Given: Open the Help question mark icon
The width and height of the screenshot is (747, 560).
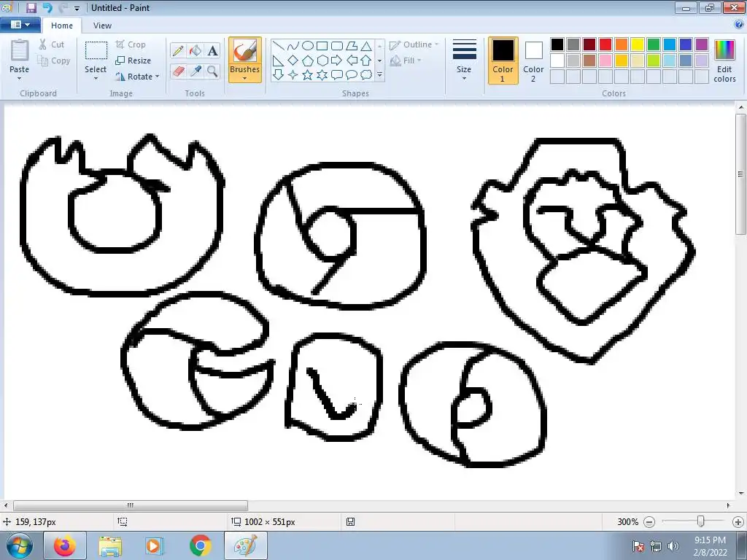Looking at the screenshot, I should [x=739, y=25].
